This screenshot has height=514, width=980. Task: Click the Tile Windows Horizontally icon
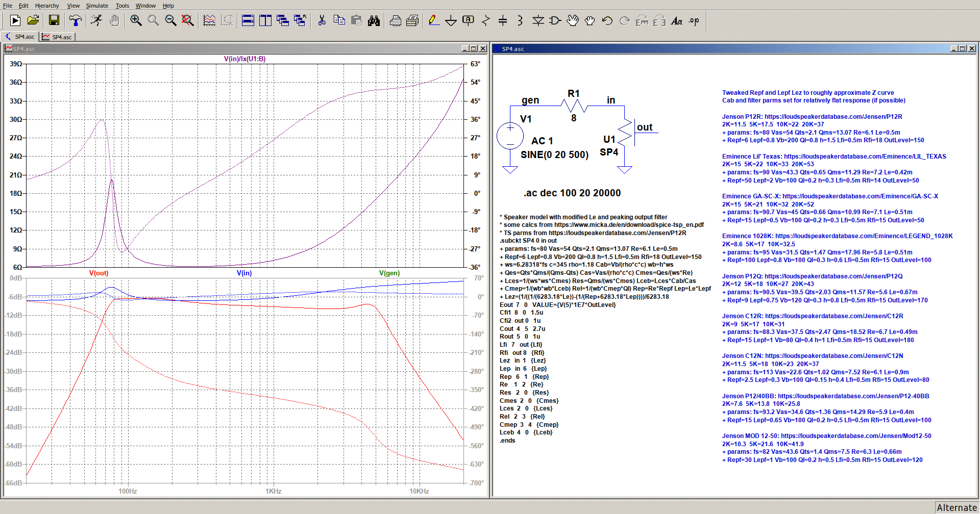(x=248, y=20)
